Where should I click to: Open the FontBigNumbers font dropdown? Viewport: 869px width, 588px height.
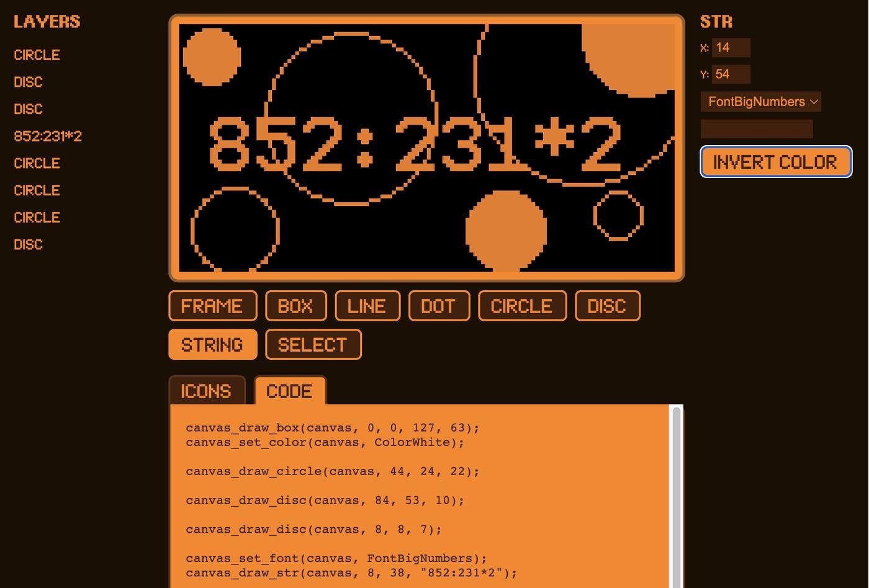(x=760, y=102)
